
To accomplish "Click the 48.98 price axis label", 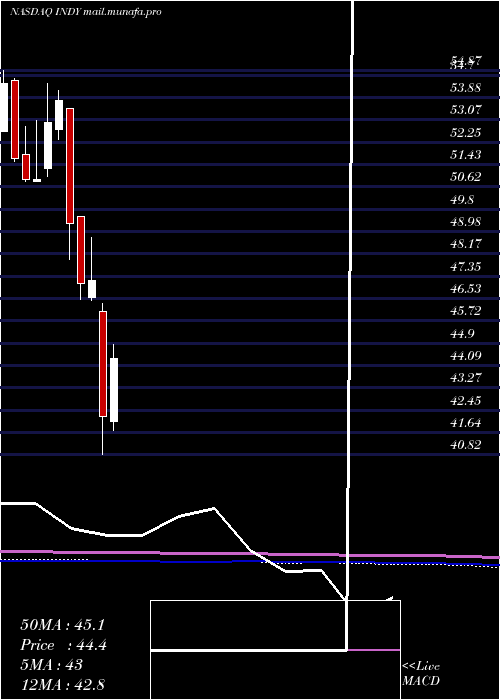I will (466, 222).
